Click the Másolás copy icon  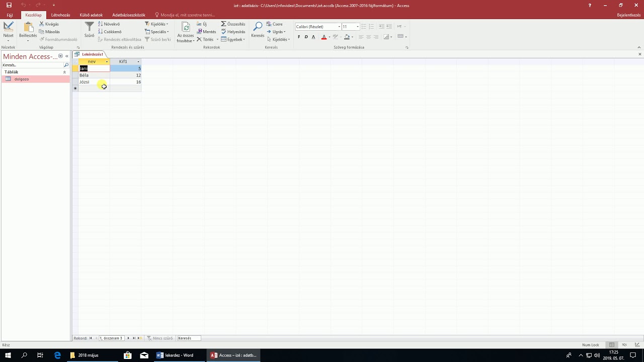[42, 32]
